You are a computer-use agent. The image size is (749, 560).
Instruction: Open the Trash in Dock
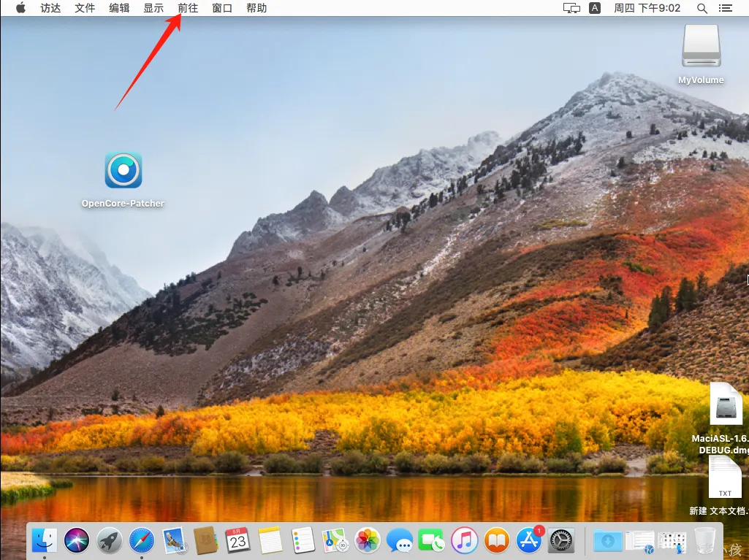click(x=704, y=540)
